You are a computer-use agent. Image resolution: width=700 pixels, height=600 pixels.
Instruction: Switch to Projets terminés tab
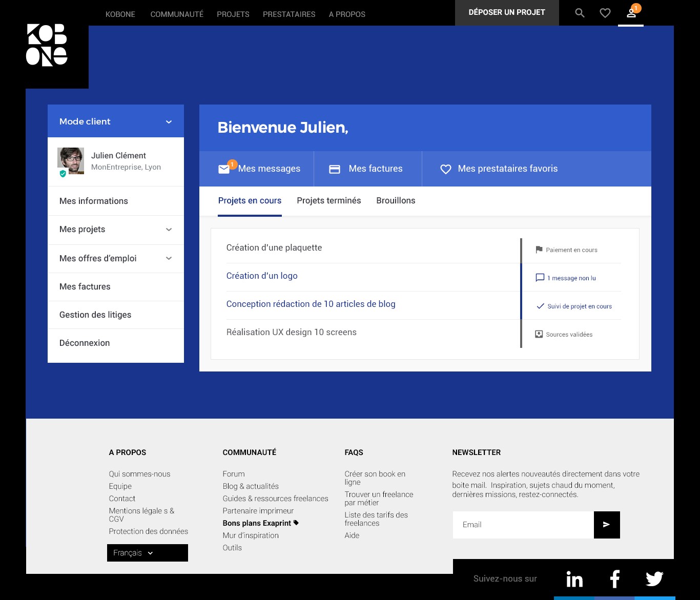(328, 201)
